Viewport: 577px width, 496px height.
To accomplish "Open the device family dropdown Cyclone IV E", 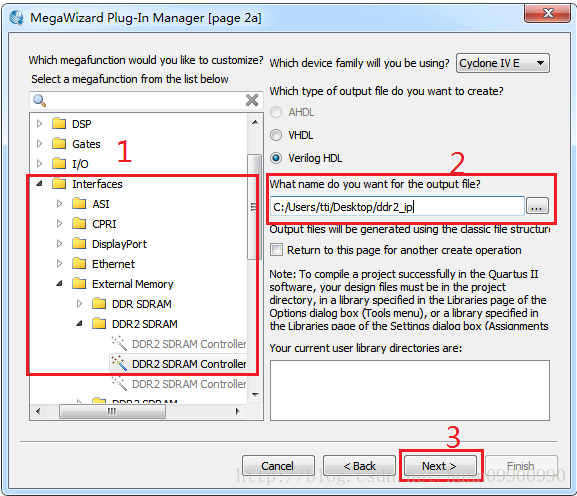I will click(503, 63).
